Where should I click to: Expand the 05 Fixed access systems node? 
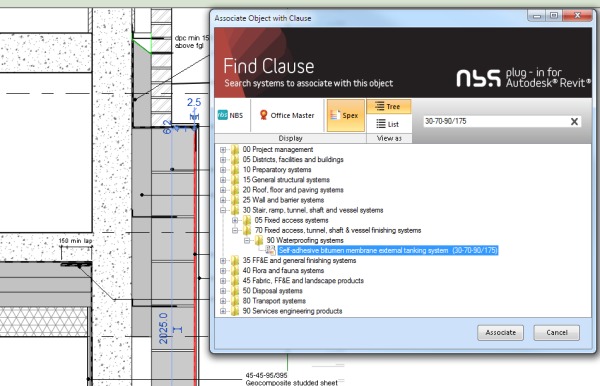pyautogui.click(x=235, y=220)
